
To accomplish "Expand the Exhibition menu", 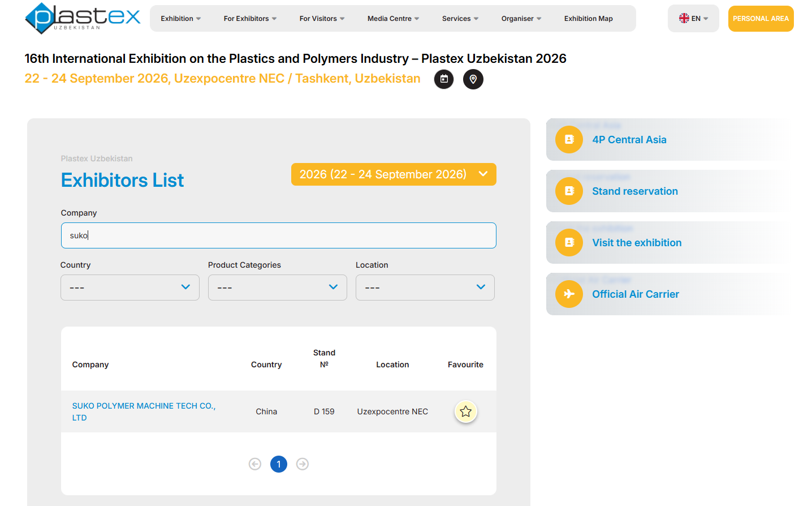I will tap(181, 19).
